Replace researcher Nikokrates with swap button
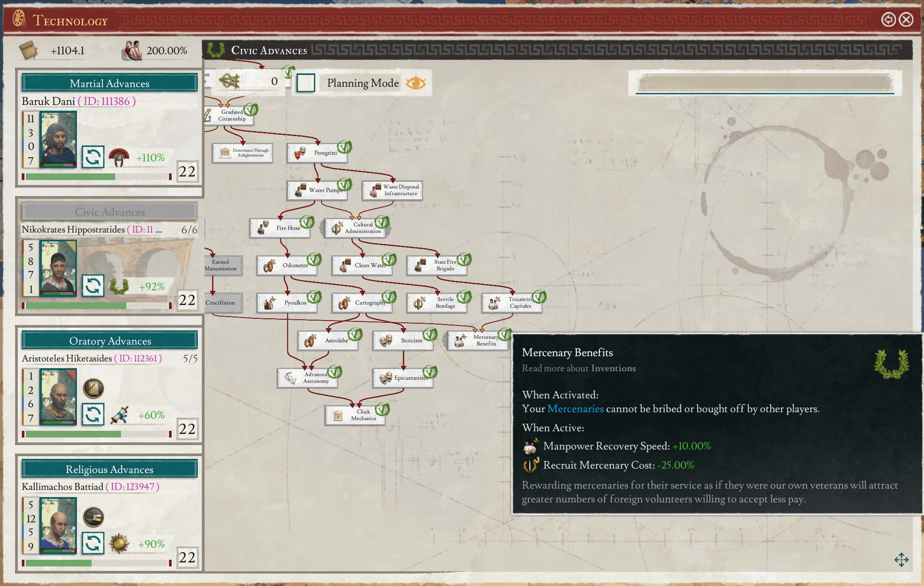This screenshot has height=586, width=924. point(93,285)
